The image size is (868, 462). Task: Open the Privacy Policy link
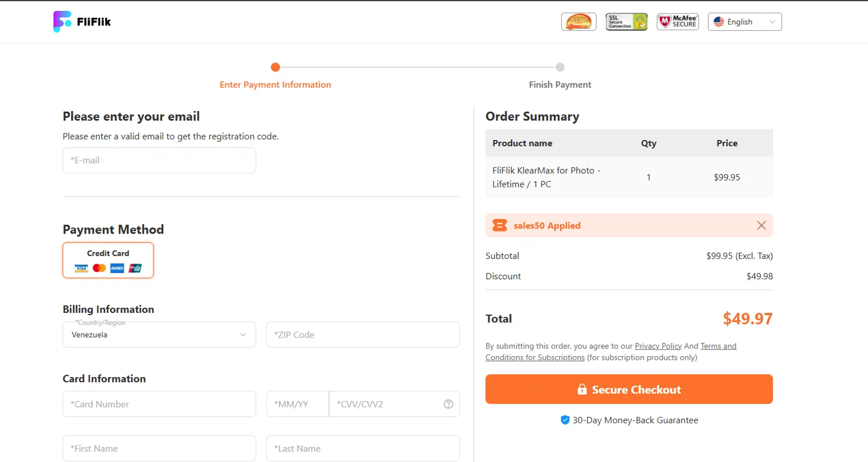(658, 346)
